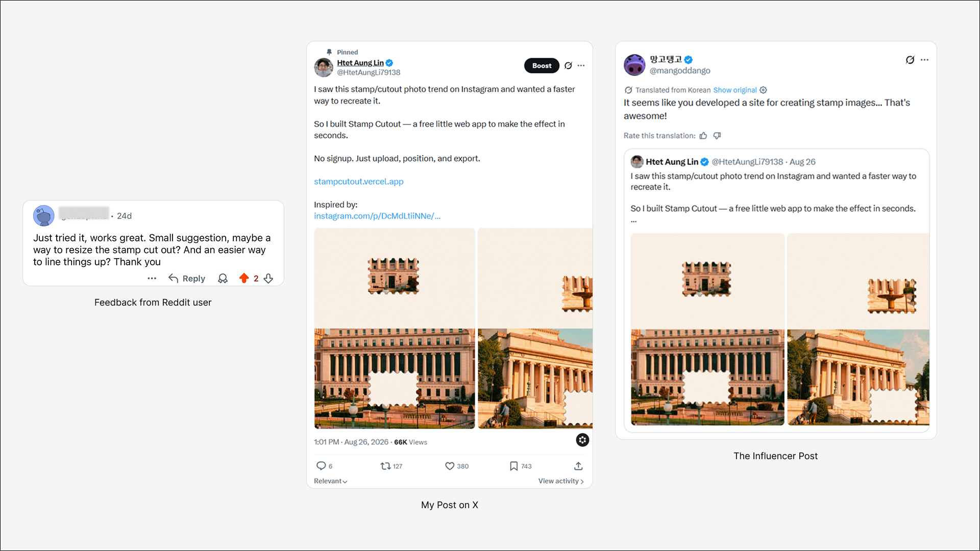Viewport: 980px width, 551px height.
Task: Upvote the Reddit comment
Action: 244,278
